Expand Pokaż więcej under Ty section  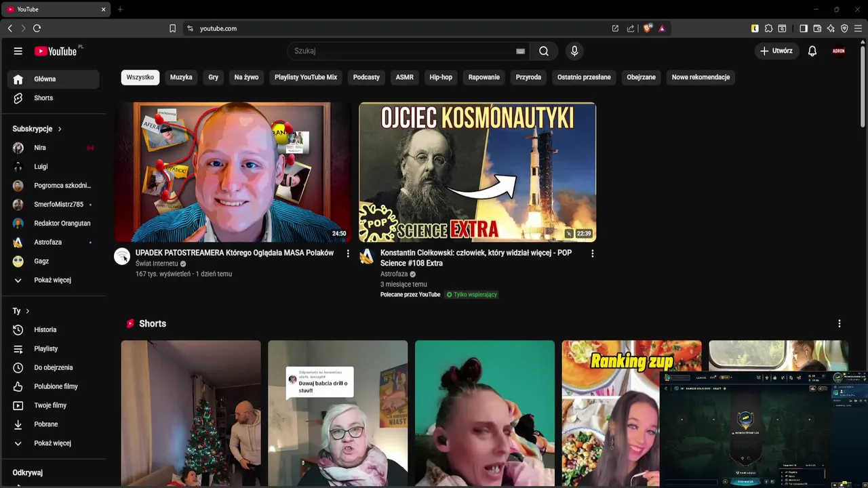click(x=54, y=444)
